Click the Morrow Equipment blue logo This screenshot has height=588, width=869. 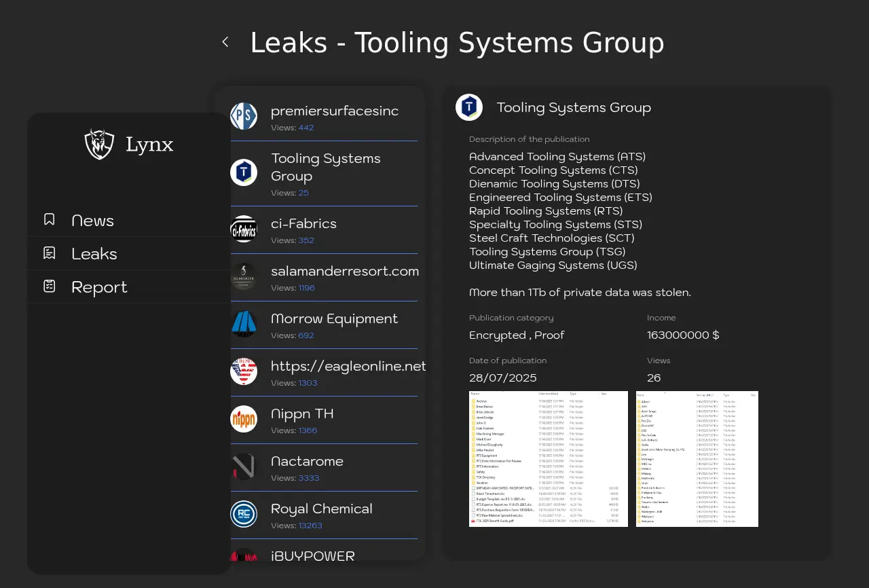(244, 325)
